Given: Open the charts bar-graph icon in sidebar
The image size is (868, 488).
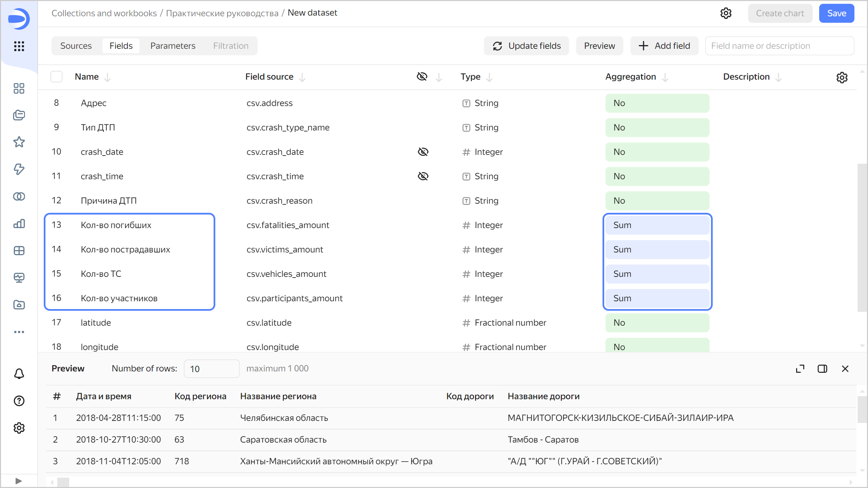Looking at the screenshot, I should tap(19, 224).
